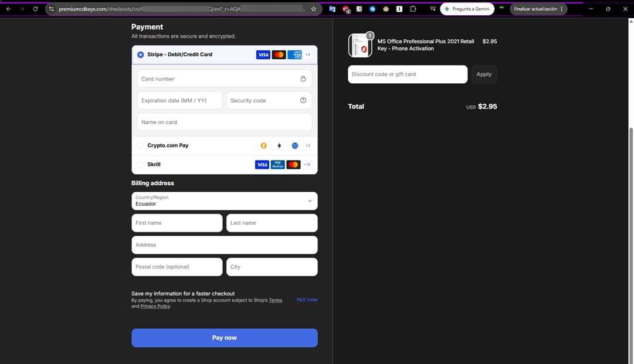The height and width of the screenshot is (364, 634).
Task: Select Stripe Debit/Credit Card radio button
Action: pyautogui.click(x=140, y=55)
